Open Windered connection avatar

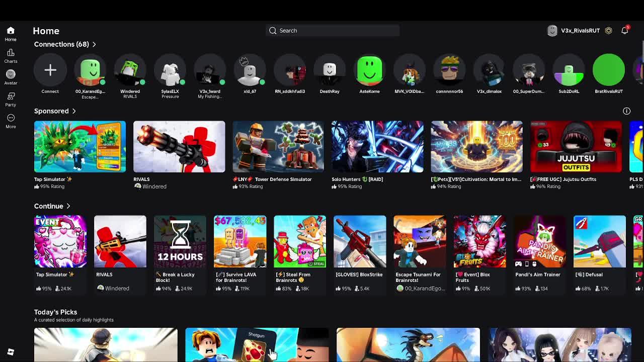click(x=130, y=70)
